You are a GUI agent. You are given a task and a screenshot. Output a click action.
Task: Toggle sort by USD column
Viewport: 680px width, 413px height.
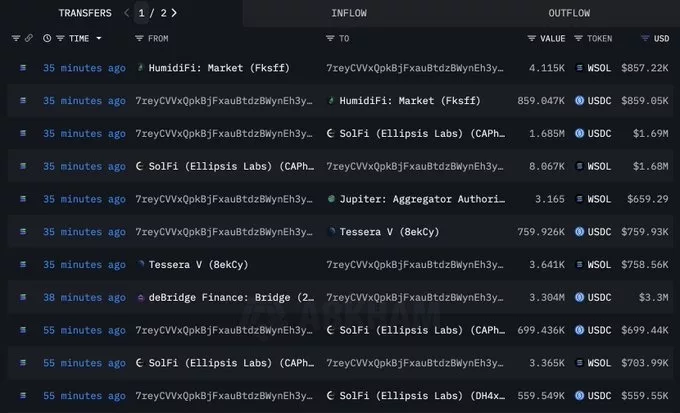coord(645,38)
